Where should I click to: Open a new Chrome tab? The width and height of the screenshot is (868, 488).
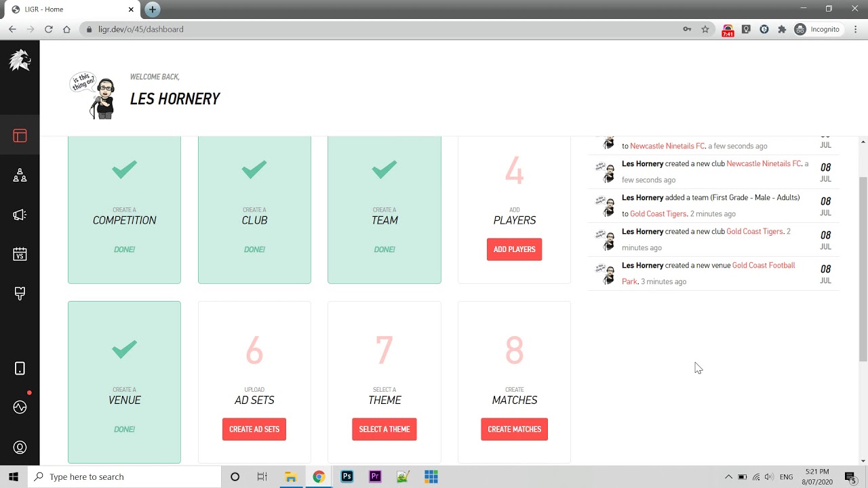[153, 9]
